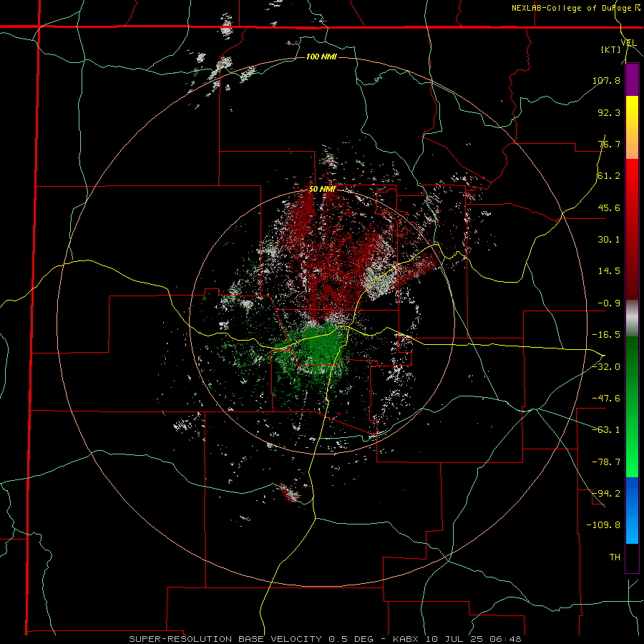
Task: Click the -0.9 velocity legend value
Action: coord(609,303)
